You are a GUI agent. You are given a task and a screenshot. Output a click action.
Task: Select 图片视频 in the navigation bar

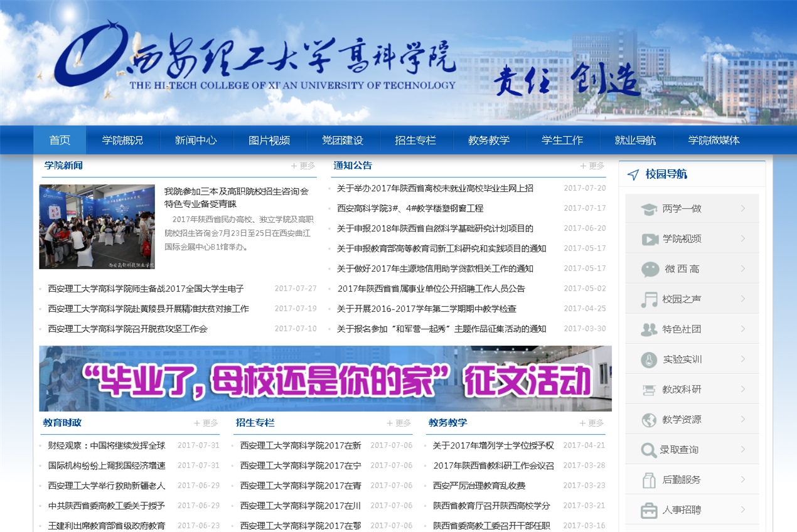269,140
